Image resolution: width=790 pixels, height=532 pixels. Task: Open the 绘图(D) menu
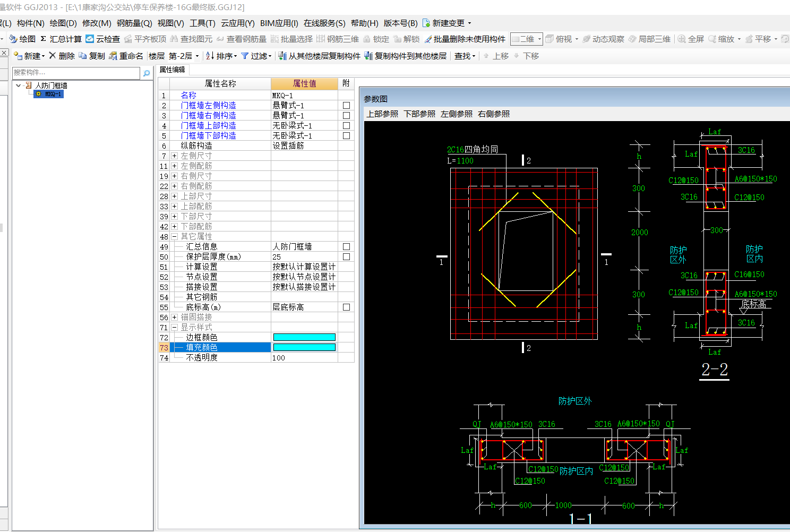coord(63,23)
